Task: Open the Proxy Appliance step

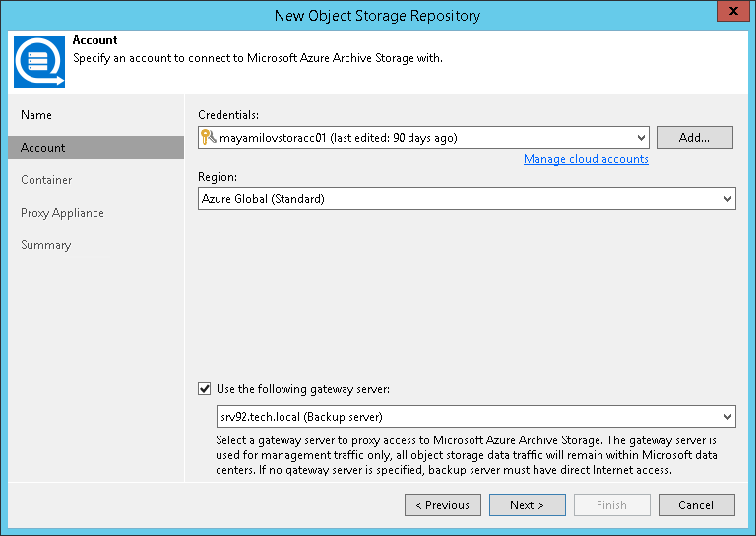Action: [x=62, y=213]
